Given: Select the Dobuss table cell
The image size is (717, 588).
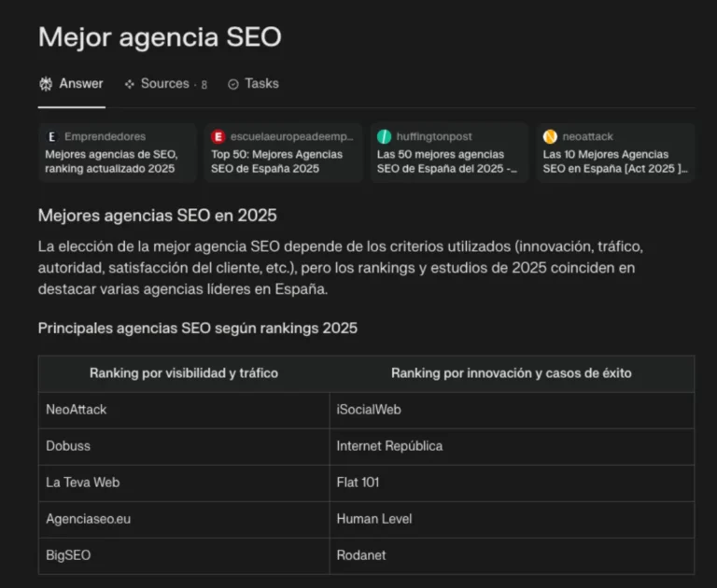Looking at the screenshot, I should (184, 446).
